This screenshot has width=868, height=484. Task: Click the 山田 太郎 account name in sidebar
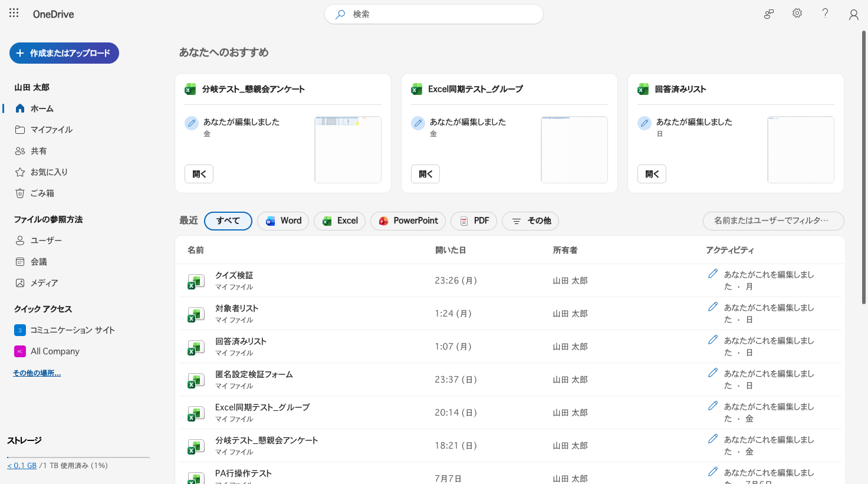coord(32,87)
